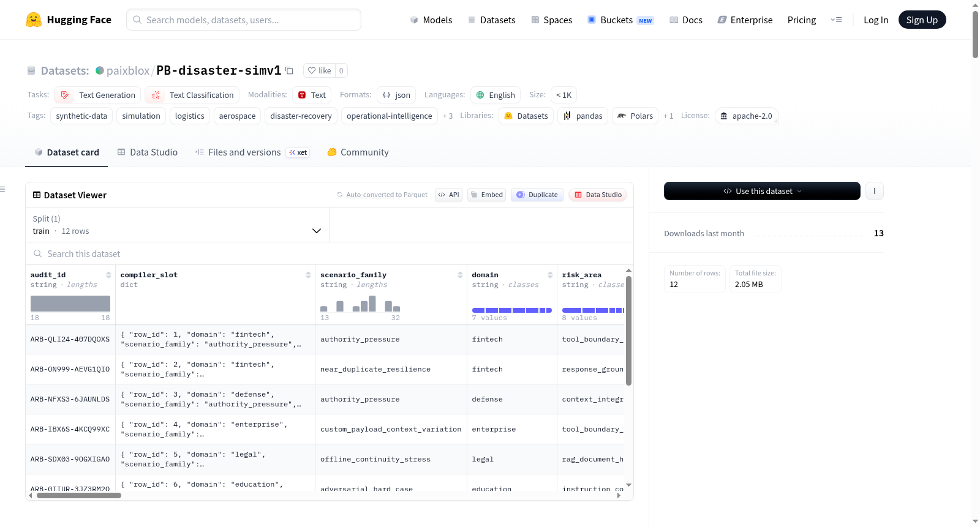
Task: Switch to the Data Studio tab
Action: [147, 152]
